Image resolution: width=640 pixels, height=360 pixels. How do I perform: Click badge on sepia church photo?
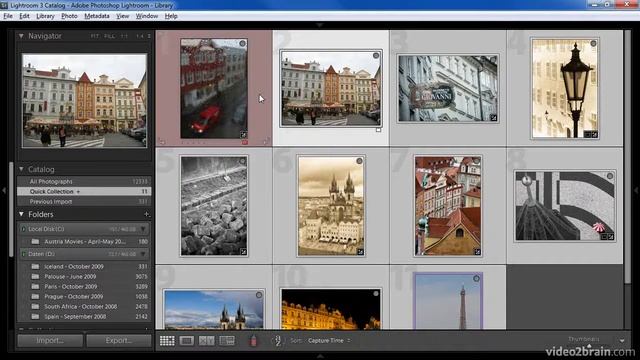360,252
